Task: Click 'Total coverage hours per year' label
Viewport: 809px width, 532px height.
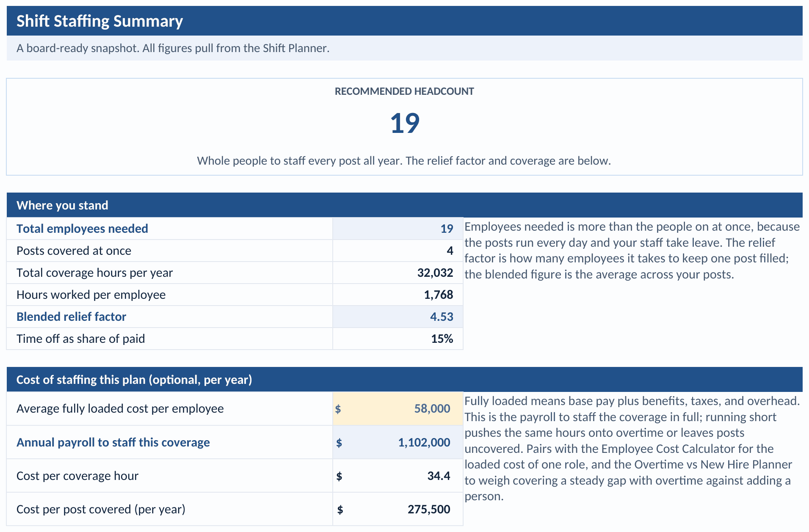Action: (94, 273)
